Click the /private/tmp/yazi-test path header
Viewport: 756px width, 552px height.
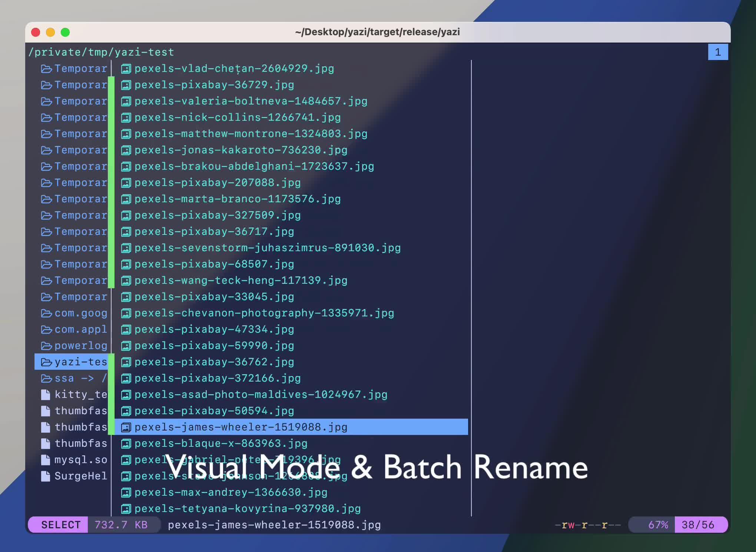click(x=101, y=52)
